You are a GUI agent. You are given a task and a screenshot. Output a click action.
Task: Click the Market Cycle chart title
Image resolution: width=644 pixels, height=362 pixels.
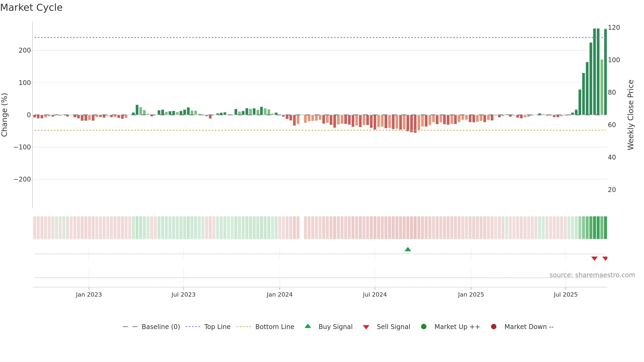click(x=31, y=8)
